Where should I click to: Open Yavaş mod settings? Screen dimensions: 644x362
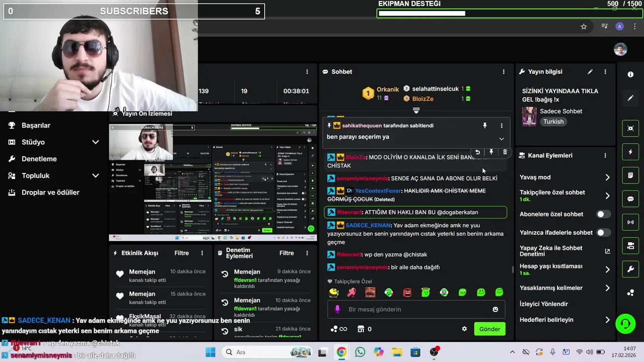(x=565, y=177)
